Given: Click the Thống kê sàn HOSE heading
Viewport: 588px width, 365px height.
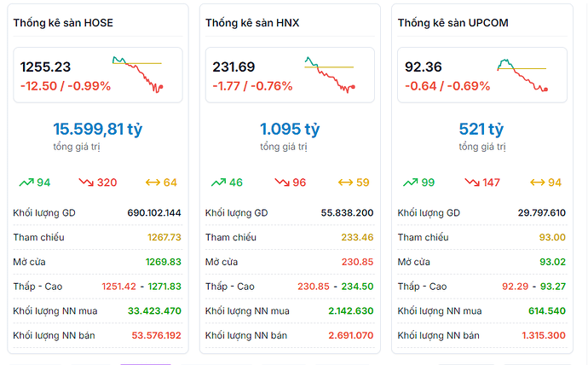Looking at the screenshot, I should [x=63, y=23].
